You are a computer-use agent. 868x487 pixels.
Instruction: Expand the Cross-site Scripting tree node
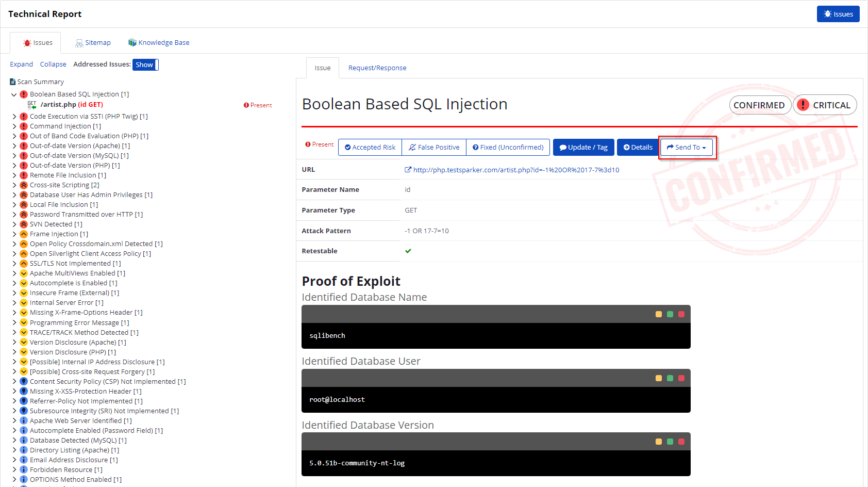(x=14, y=185)
